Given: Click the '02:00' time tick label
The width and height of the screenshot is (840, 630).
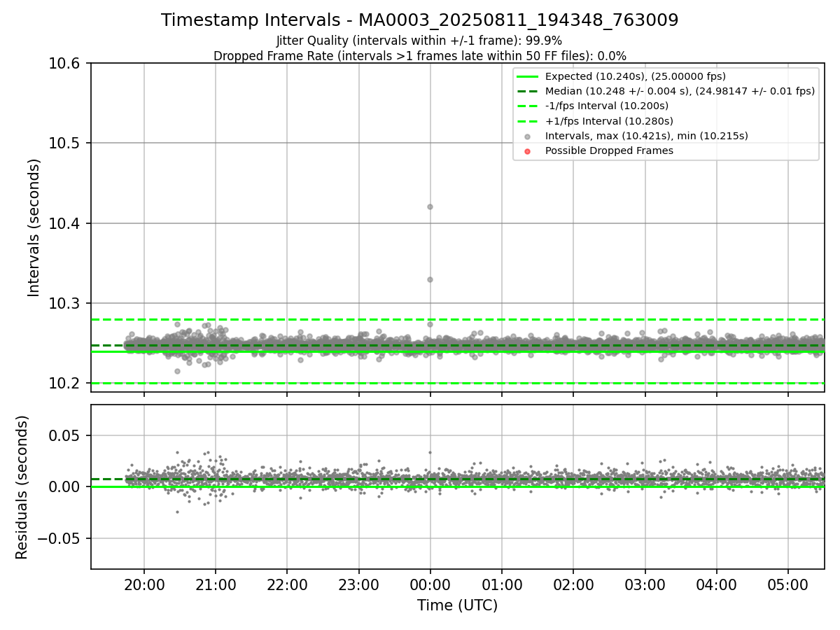Looking at the screenshot, I should (573, 584).
